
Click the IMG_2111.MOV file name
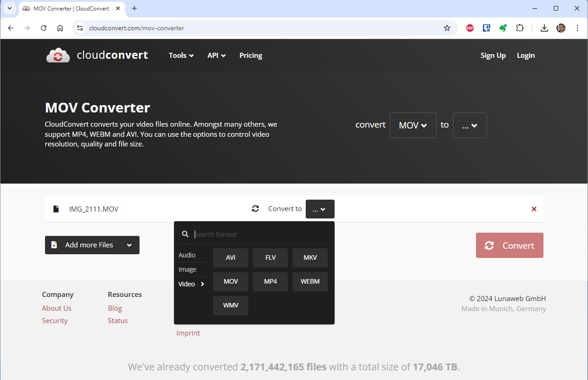[x=94, y=209]
